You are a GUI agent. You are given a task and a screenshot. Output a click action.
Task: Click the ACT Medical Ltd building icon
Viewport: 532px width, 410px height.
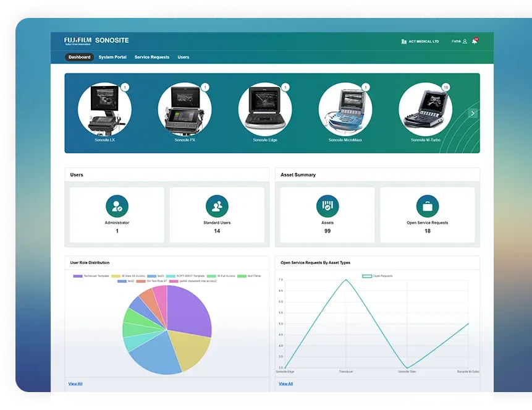[x=403, y=41]
